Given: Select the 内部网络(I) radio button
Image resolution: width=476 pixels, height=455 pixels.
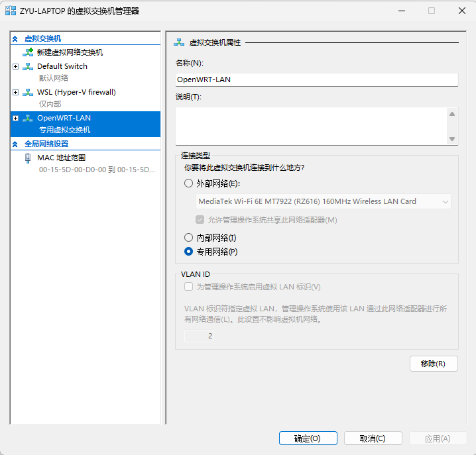Looking at the screenshot, I should tap(188, 238).
